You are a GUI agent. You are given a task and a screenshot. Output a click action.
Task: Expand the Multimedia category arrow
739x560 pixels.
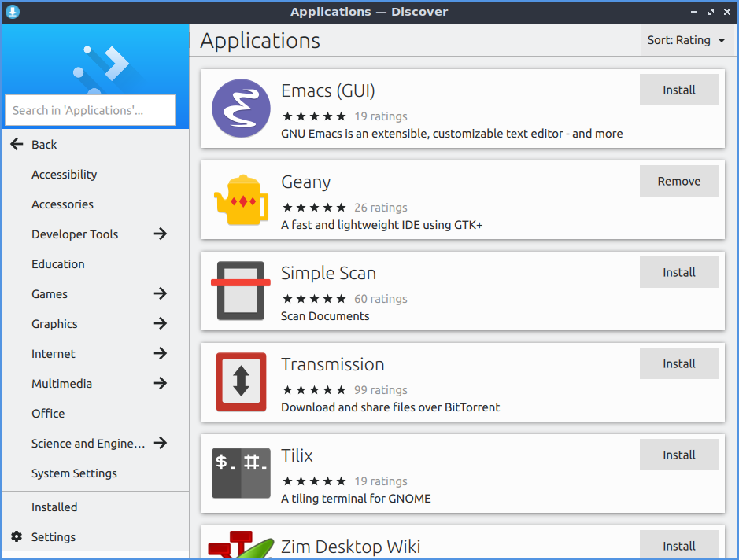pyautogui.click(x=161, y=384)
